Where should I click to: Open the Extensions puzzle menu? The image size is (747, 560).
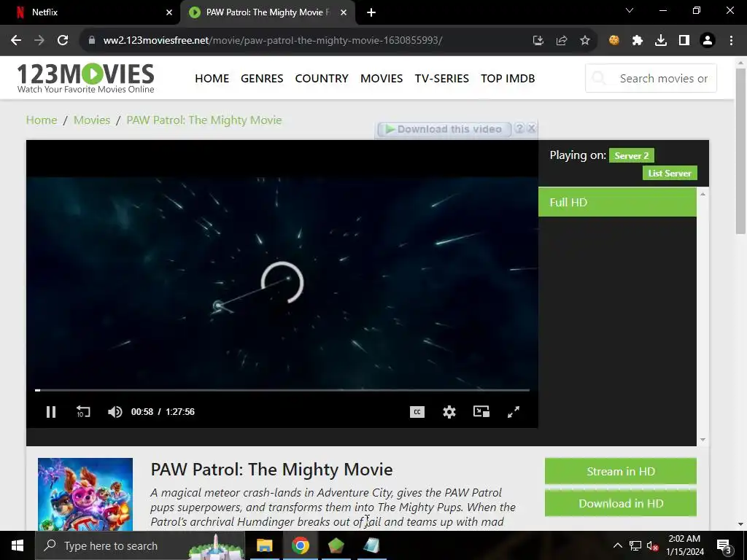[638, 41]
